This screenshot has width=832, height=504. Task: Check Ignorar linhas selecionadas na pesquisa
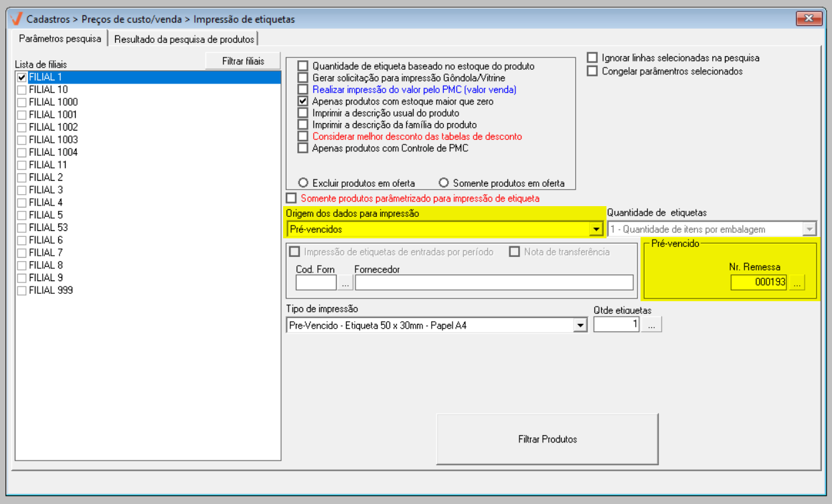tap(592, 58)
